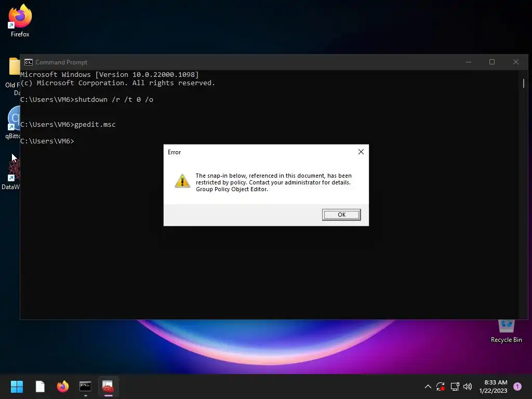Click the red toolbox taskbar icon
Image resolution: width=532 pixels, height=399 pixels.
[108, 386]
